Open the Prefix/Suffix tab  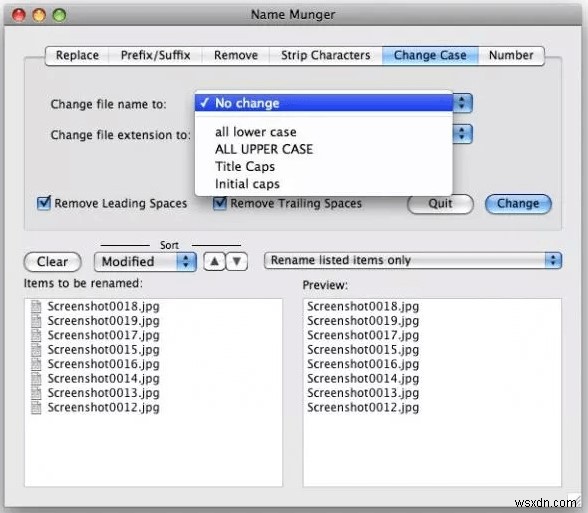tap(155, 56)
